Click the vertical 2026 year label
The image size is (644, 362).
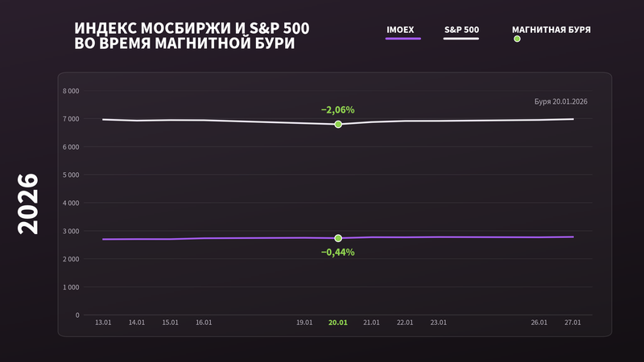[x=27, y=204]
